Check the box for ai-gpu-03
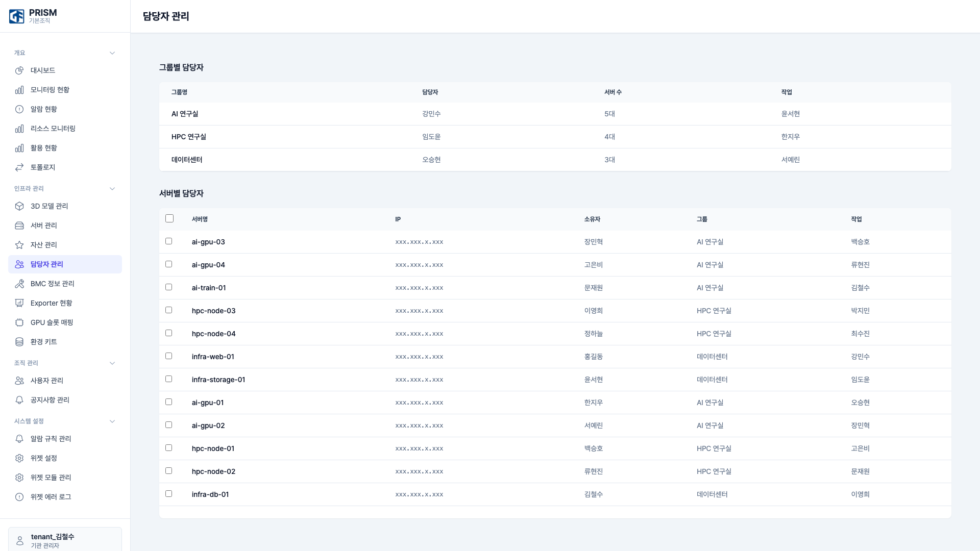 tap(169, 241)
